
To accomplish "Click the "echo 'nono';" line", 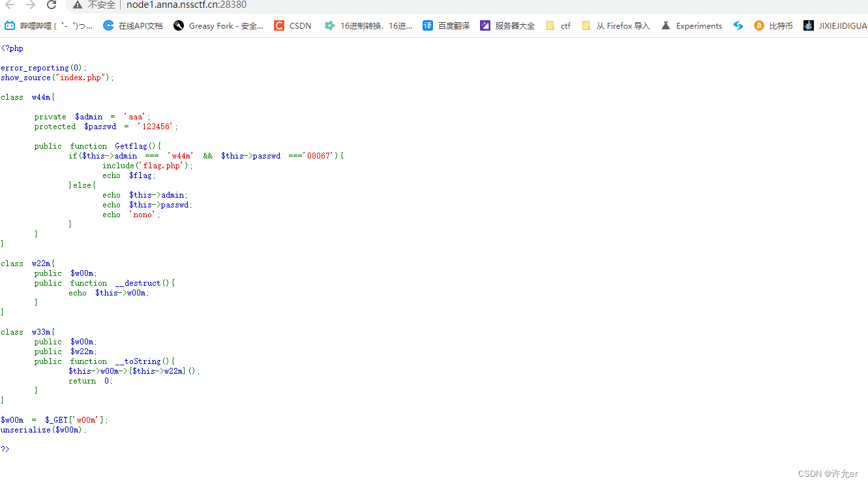I will tap(131, 215).
